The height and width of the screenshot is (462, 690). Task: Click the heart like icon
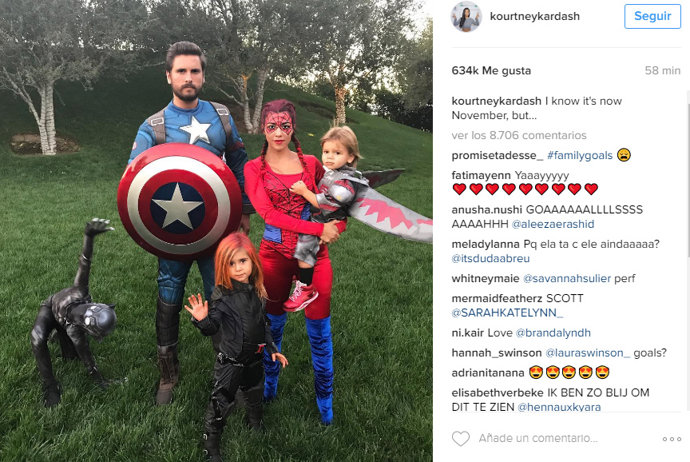pos(461,439)
